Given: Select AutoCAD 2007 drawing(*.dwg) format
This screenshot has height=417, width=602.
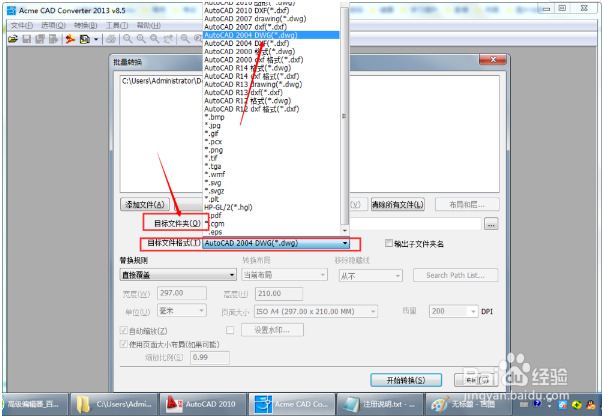Looking at the screenshot, I should [271, 18].
